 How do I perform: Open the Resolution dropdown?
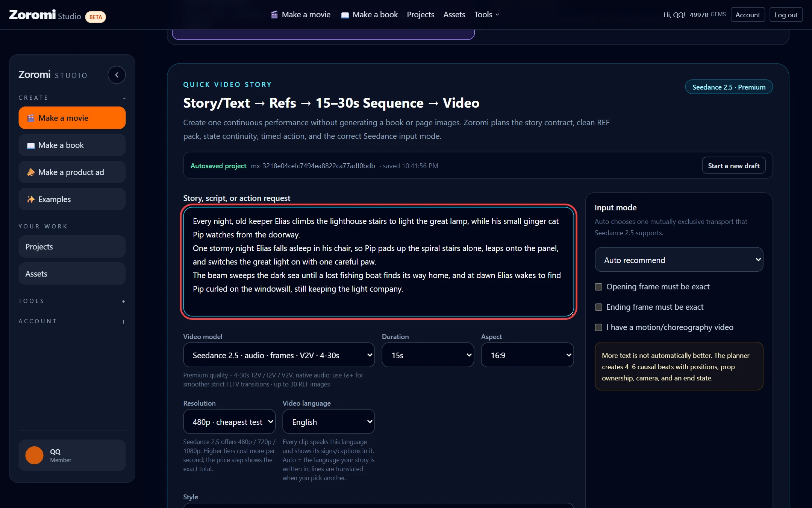click(x=229, y=421)
